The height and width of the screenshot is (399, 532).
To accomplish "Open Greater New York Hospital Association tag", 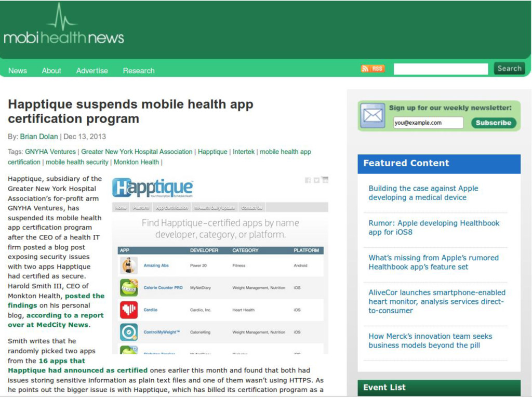I will tap(137, 152).
